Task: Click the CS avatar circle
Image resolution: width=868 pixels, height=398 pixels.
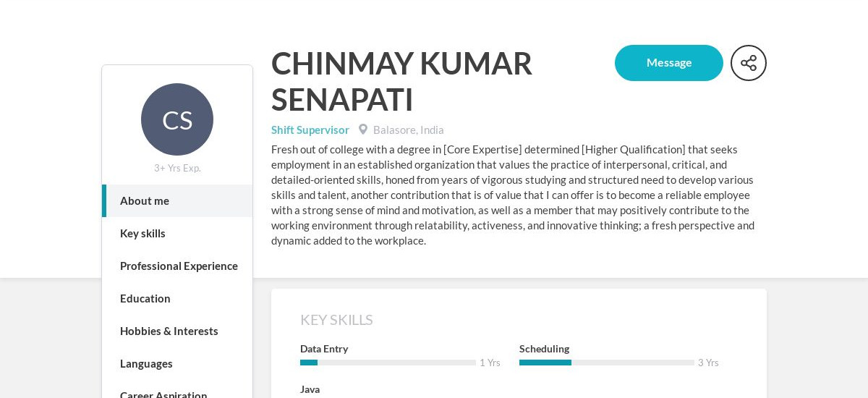Action: 177,119
